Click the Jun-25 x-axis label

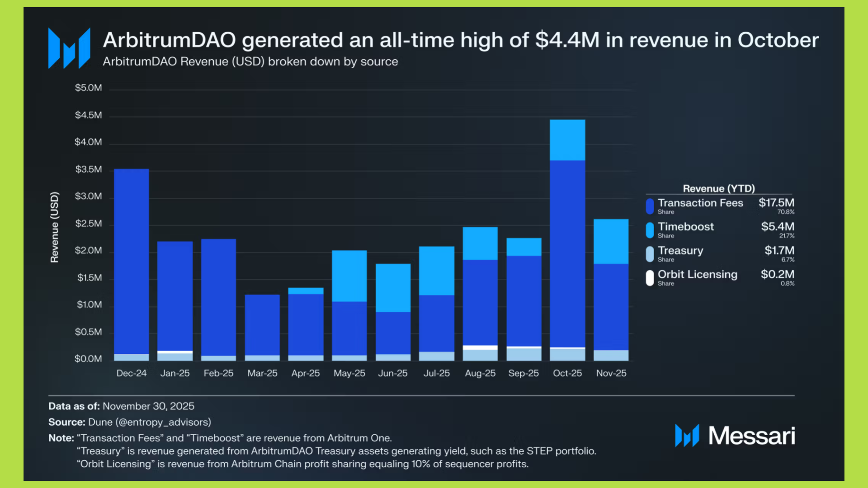click(x=392, y=373)
